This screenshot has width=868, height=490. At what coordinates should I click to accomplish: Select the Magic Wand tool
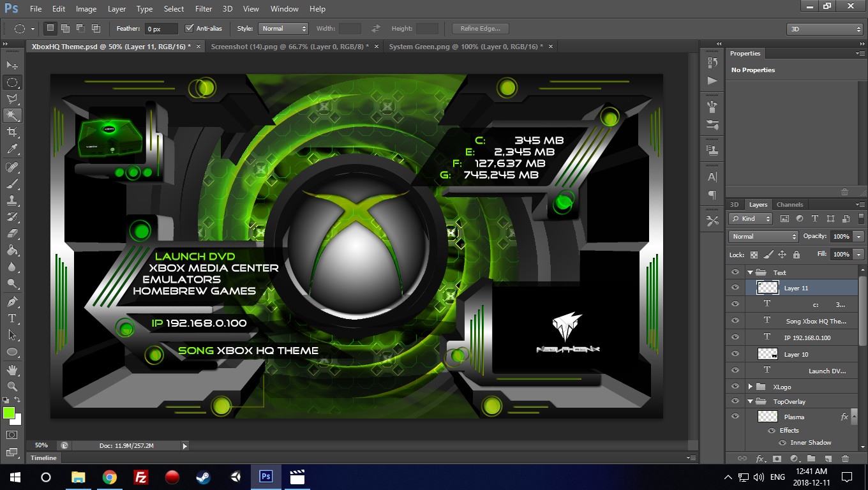(x=12, y=115)
